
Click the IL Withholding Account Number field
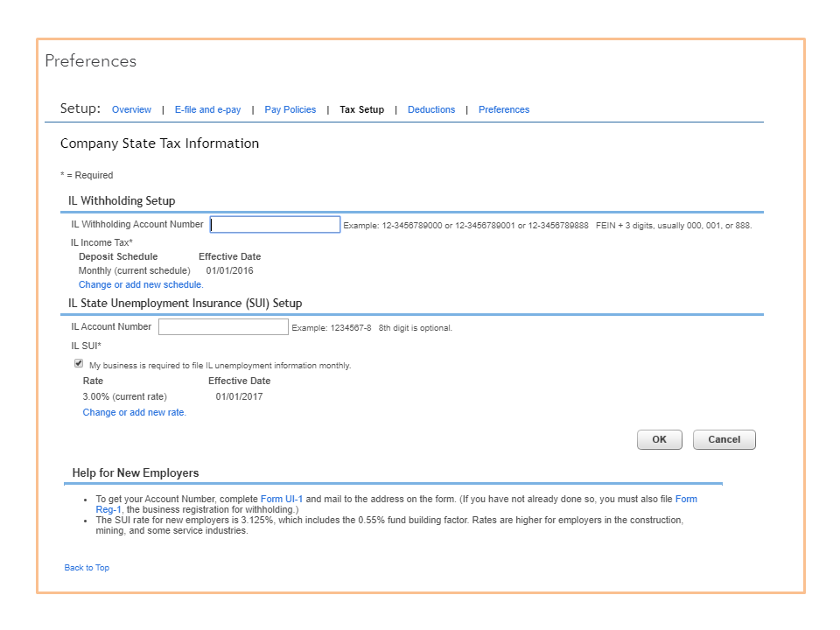point(275,225)
